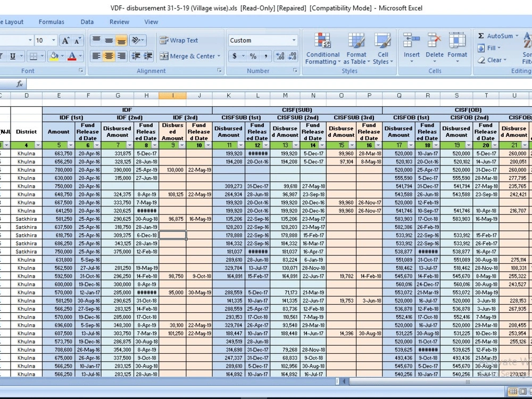Image resolution: width=532 pixels, height=399 pixels.
Task: Increase font size with Grow Font icon
Action: [65, 41]
